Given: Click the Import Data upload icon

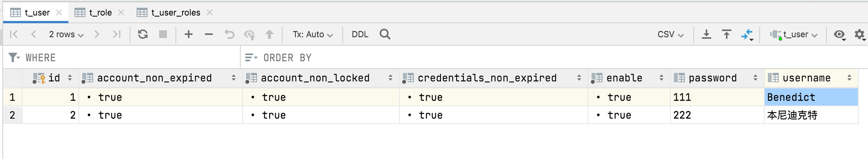Looking at the screenshot, I should pyautogui.click(x=727, y=35).
